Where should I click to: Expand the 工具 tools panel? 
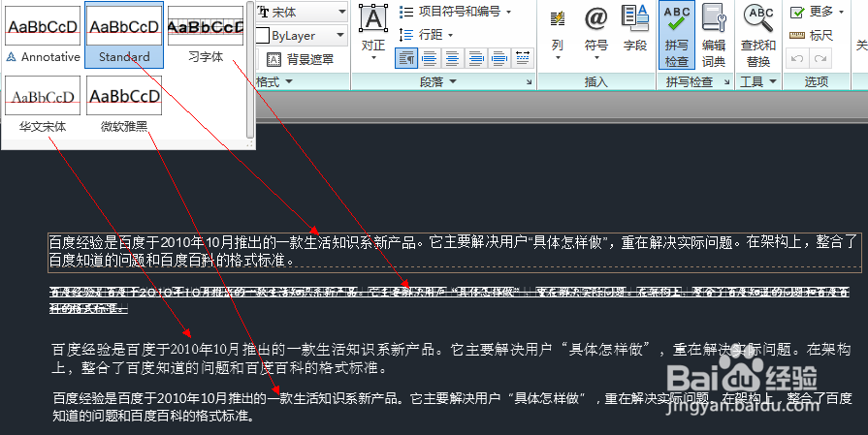pos(758,82)
